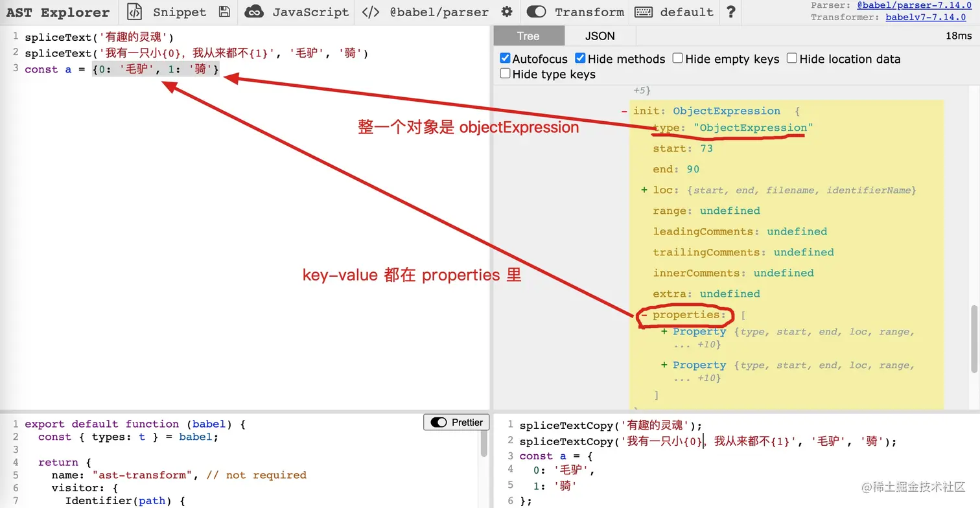Click the AST tree panel scrollbar
Screen dimensions: 980x508
974,338
